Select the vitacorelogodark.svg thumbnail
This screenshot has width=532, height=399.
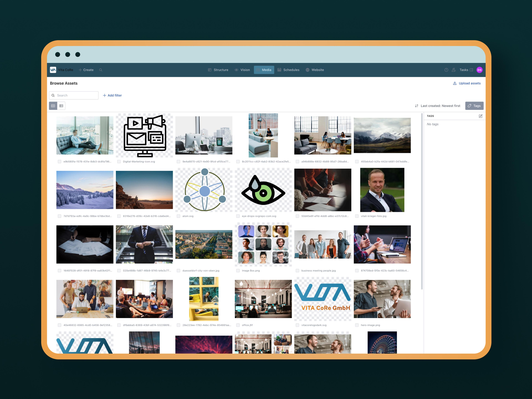click(x=321, y=298)
